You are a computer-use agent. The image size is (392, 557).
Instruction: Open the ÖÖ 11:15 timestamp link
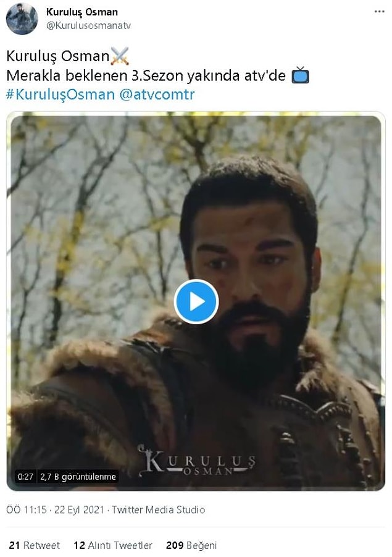click(x=27, y=510)
